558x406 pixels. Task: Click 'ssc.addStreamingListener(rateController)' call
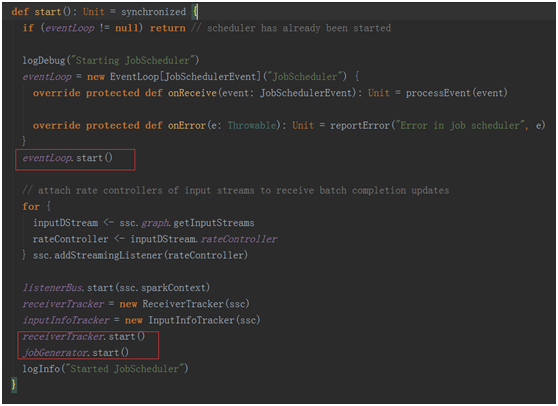140,255
